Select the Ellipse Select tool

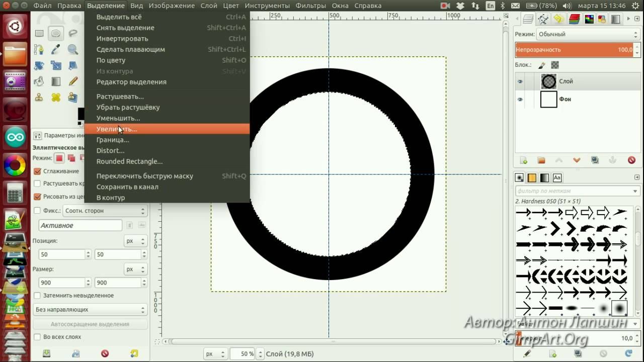(x=56, y=34)
